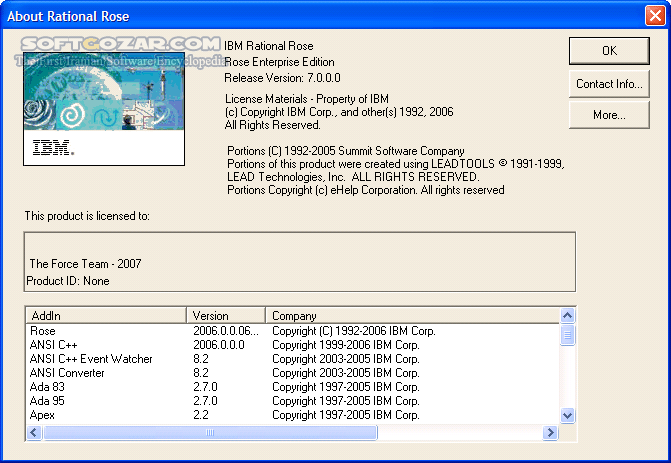Click the horizontal scroll right arrow
671x463 pixels.
[550, 433]
